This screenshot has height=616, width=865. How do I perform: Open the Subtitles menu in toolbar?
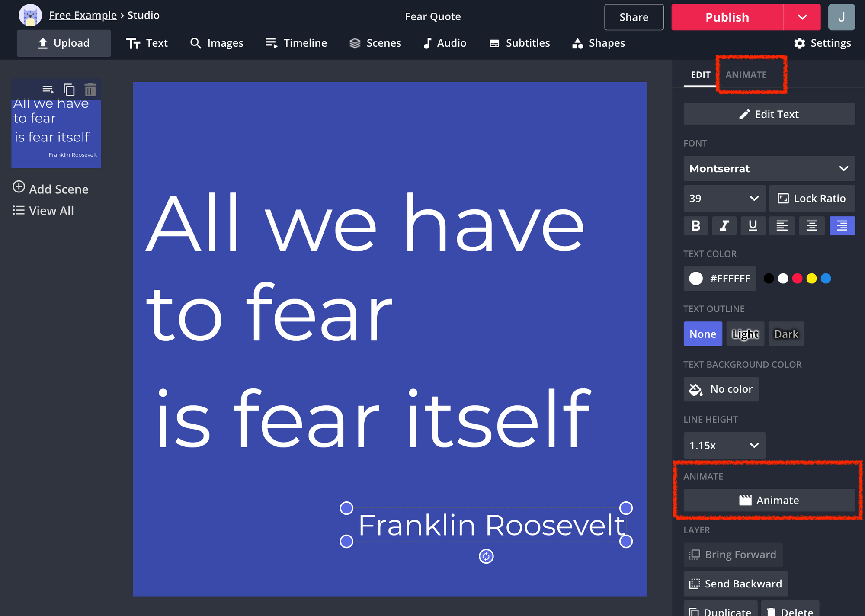pos(519,43)
